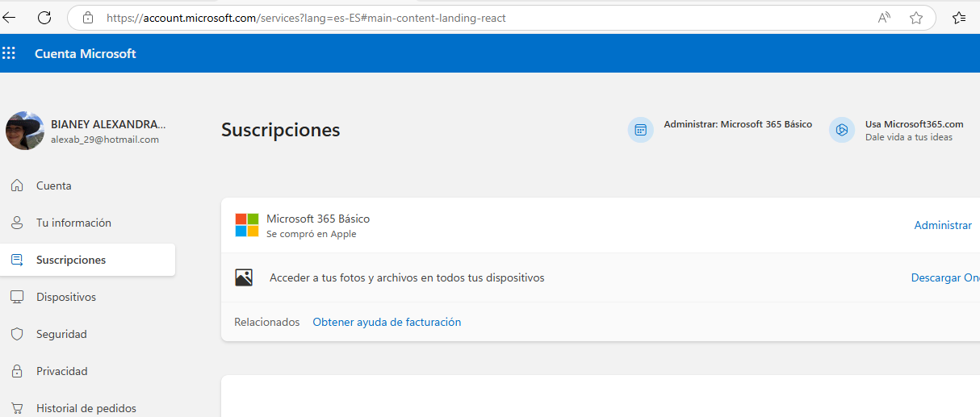Click the Tu información person icon
Viewport: 980px width, 417px height.
coord(16,223)
